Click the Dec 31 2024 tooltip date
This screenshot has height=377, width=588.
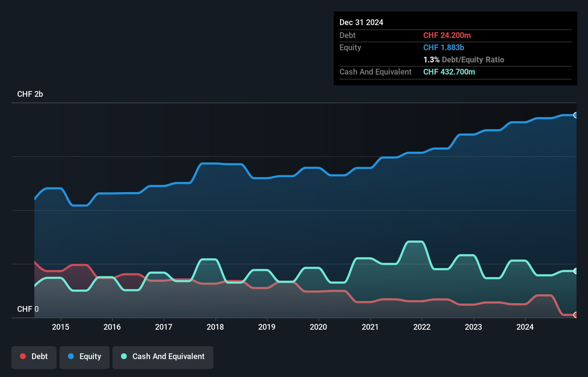pos(361,22)
